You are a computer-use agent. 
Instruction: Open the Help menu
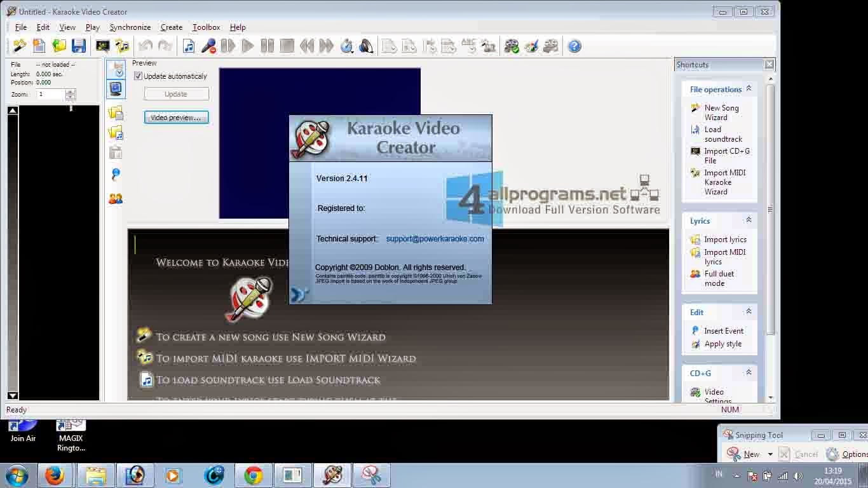click(238, 27)
